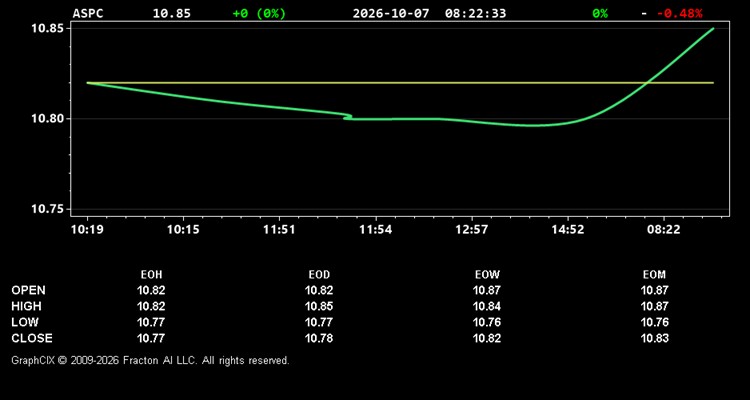Click the EOH CLOSE value 10.77
The image size is (750, 400).
click(x=151, y=338)
